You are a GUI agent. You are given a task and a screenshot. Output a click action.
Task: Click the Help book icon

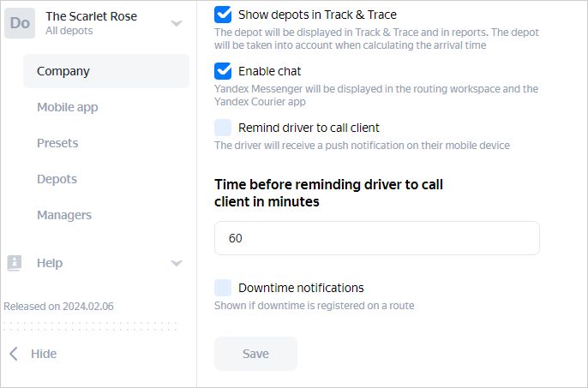(14, 263)
